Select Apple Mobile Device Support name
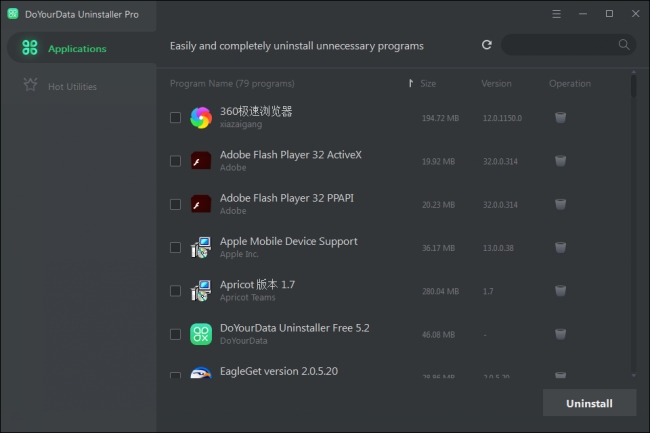Screen dimensions: 650x433 click(289, 241)
